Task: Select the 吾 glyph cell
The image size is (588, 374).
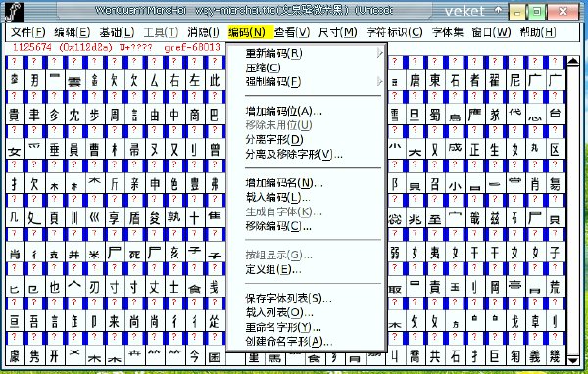Action: tap(34, 321)
